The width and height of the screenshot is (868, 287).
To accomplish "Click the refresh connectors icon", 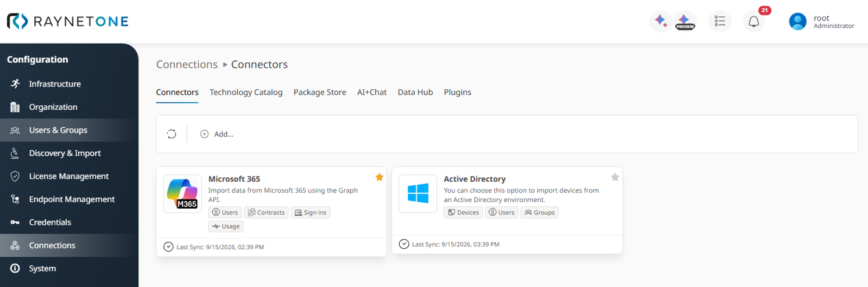I will click(x=172, y=134).
